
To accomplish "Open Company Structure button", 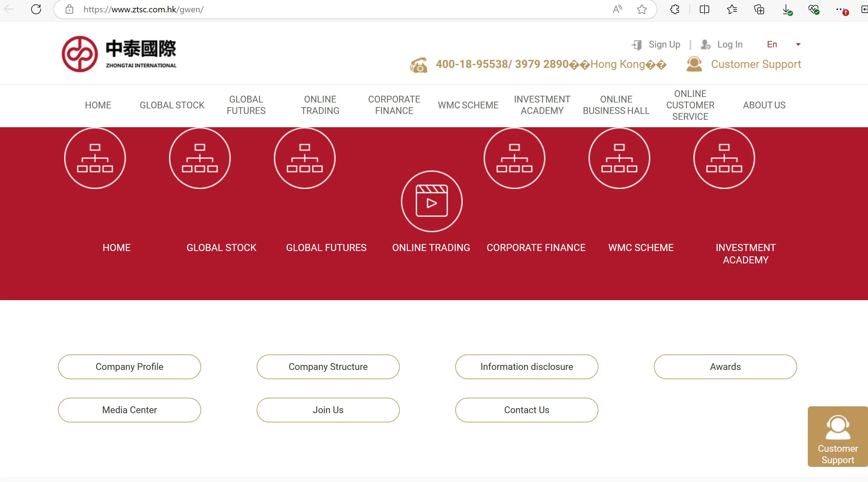I will click(x=328, y=367).
